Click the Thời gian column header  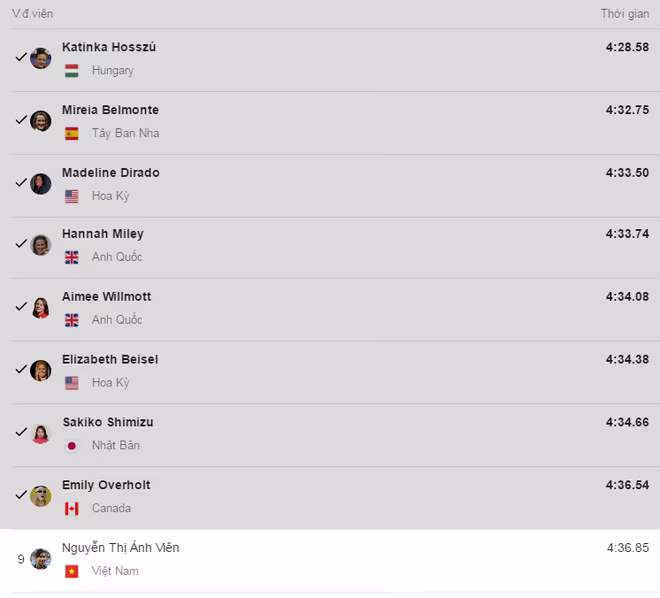(625, 14)
